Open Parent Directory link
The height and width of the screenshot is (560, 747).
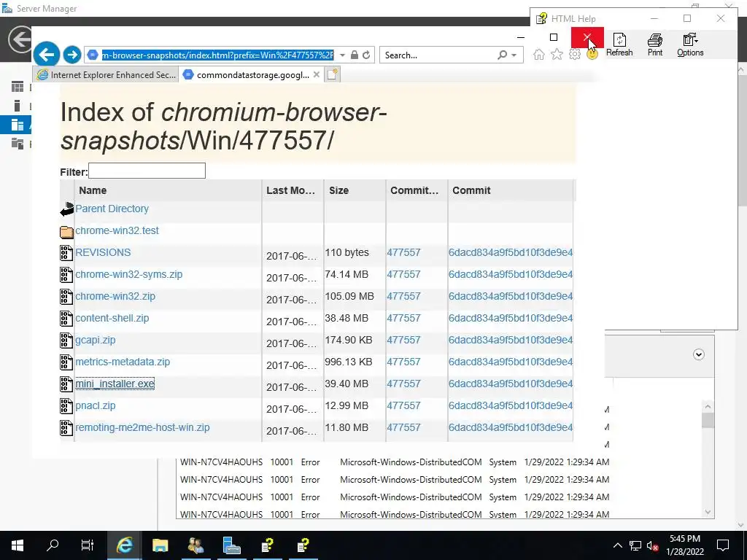(112, 209)
